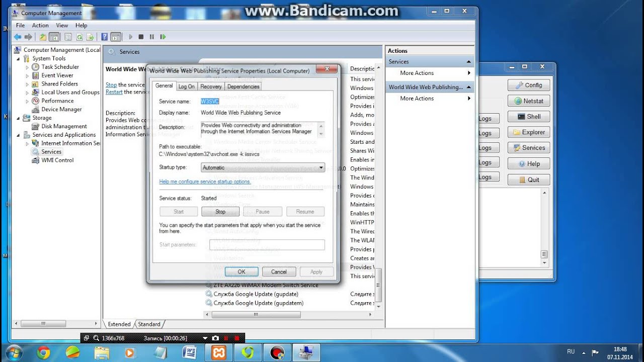Click the Properties toolbar icon
Image resolution: width=644 pixels, height=362 pixels.
tap(68, 37)
